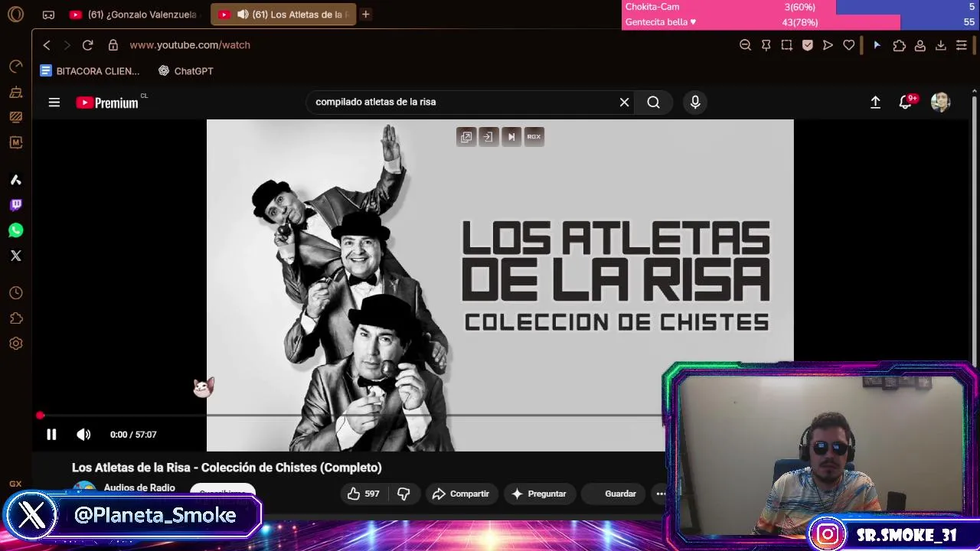Click the skip overlay icon on video
This screenshot has width=980, height=551.
(511, 137)
